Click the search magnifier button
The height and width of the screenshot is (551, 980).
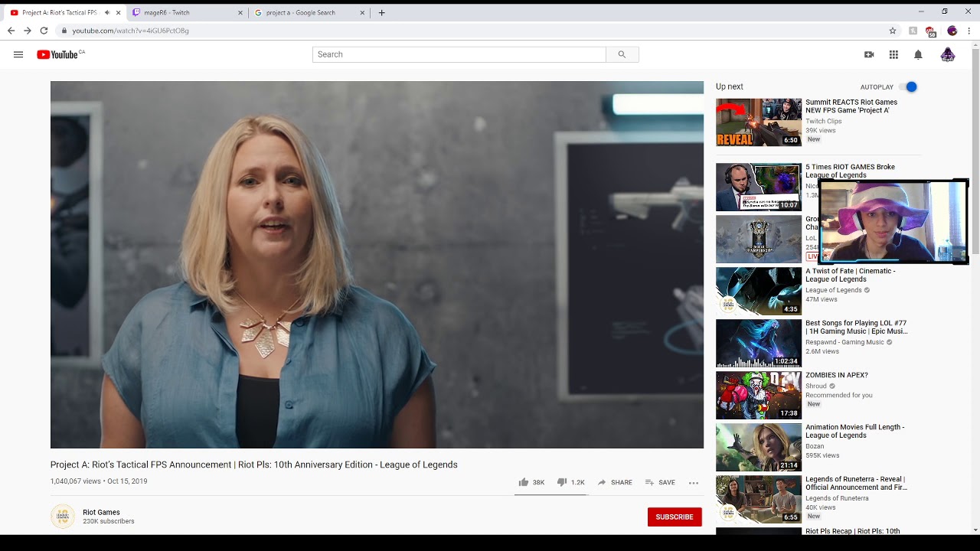[622, 54]
